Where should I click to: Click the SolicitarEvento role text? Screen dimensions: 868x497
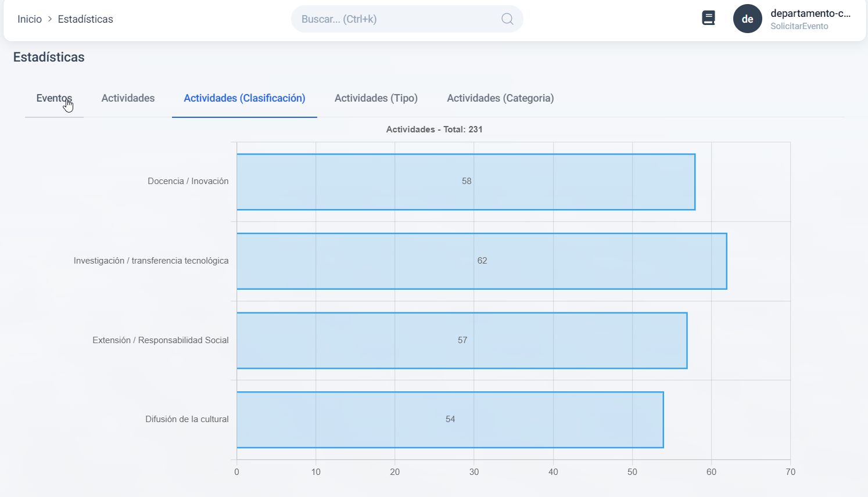pyautogui.click(x=799, y=26)
